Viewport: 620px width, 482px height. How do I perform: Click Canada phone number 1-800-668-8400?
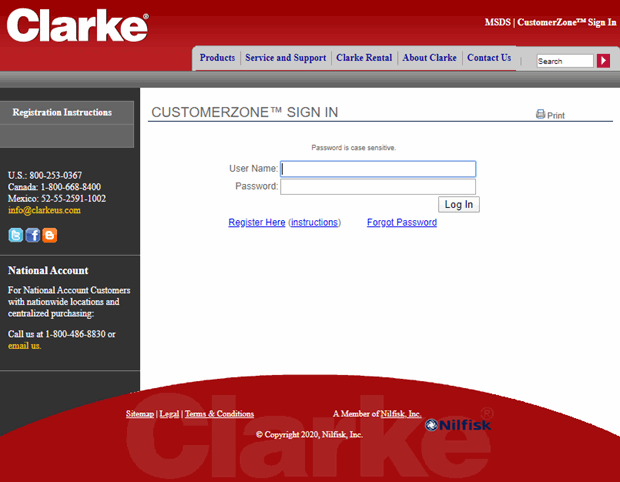point(71,187)
